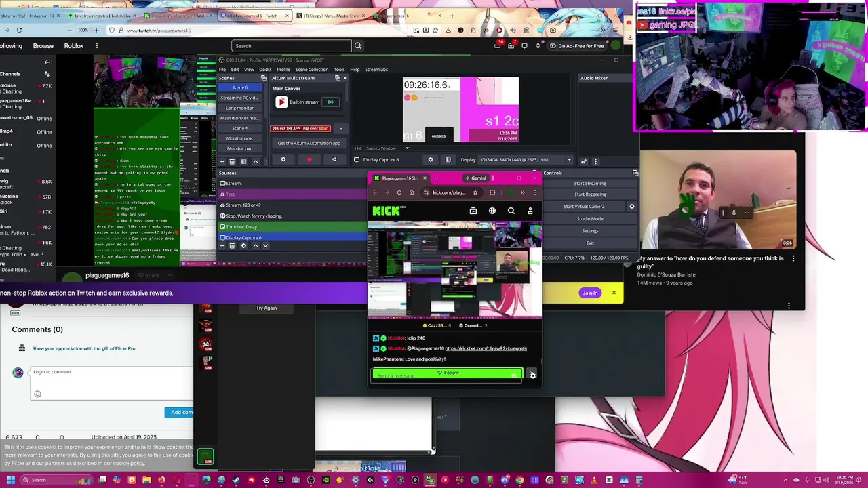The width and height of the screenshot is (868, 488).
Task: Open Display Capture 6 filters icon
Action: pos(448,160)
